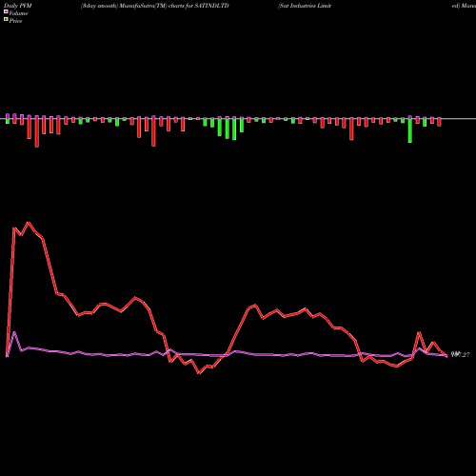Screen dimensions: 476x476
Task: Select the 'Price' legend label
Action: point(15,21)
